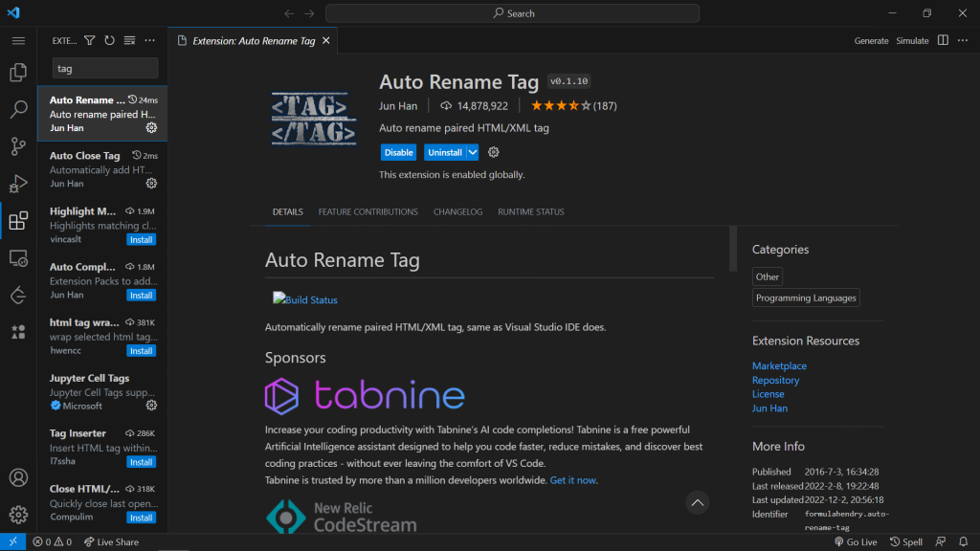Switch to Feature Contributions tab

pos(367,211)
